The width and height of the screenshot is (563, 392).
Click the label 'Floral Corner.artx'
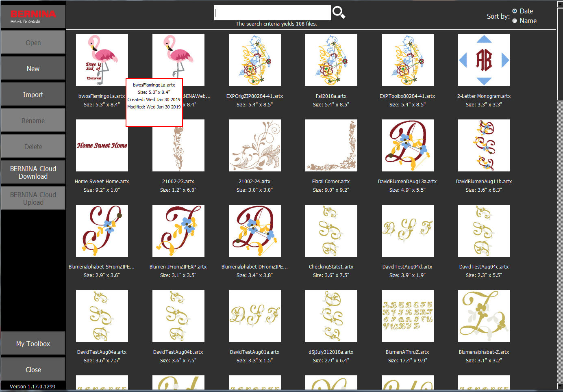coord(331,182)
